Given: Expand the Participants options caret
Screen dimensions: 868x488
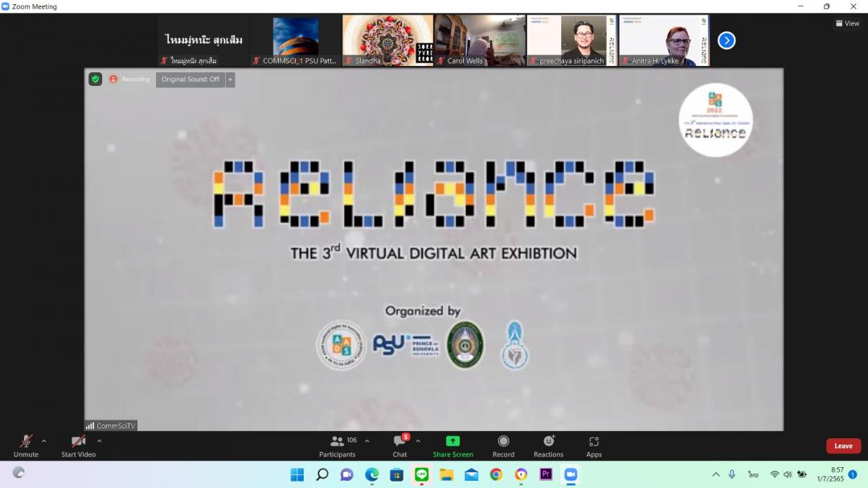Looking at the screenshot, I should tap(367, 441).
